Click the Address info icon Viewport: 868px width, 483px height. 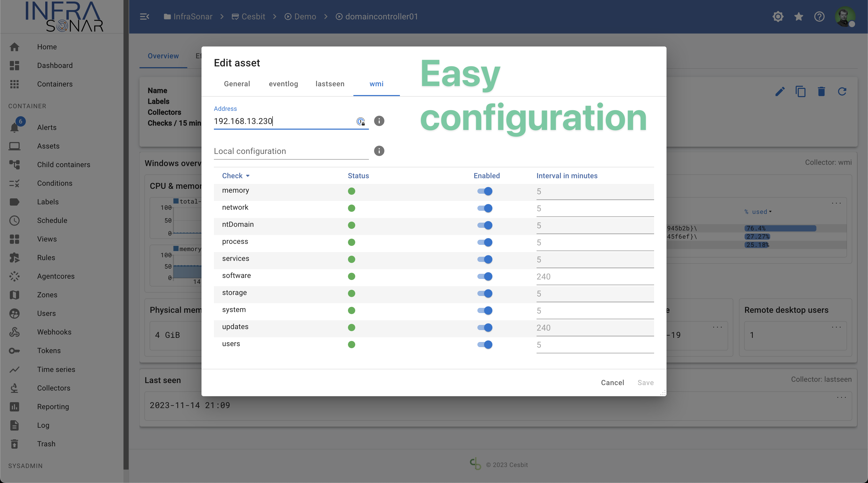[x=379, y=121]
